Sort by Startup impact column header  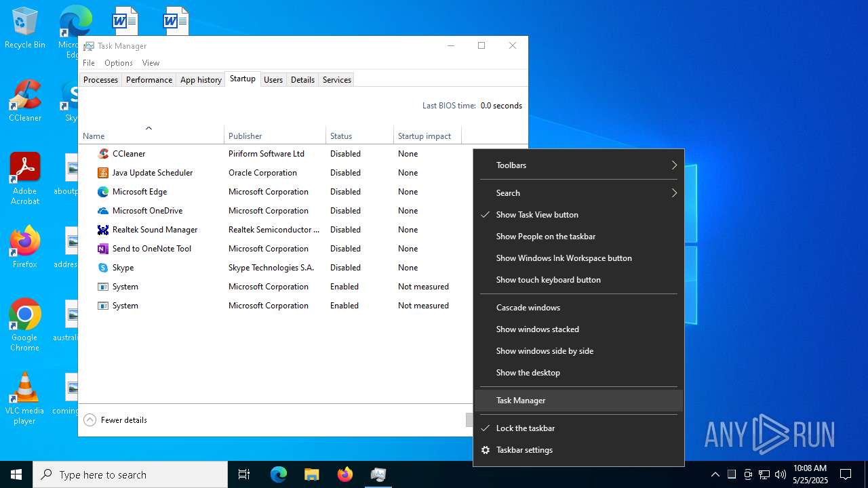click(x=427, y=136)
